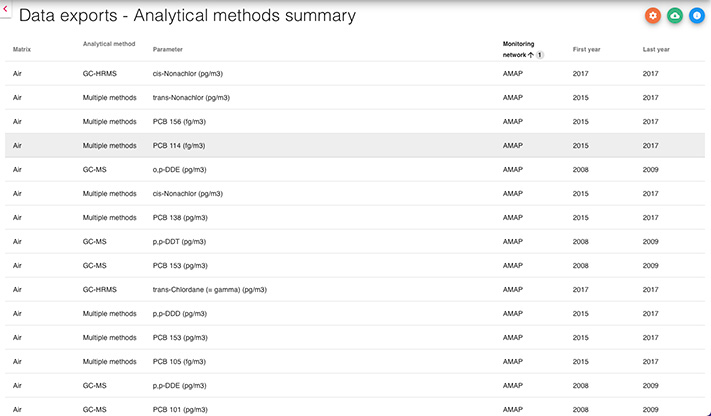Click the sort arrow on Monitoring network
This screenshot has width=711, height=416.
tap(531, 55)
